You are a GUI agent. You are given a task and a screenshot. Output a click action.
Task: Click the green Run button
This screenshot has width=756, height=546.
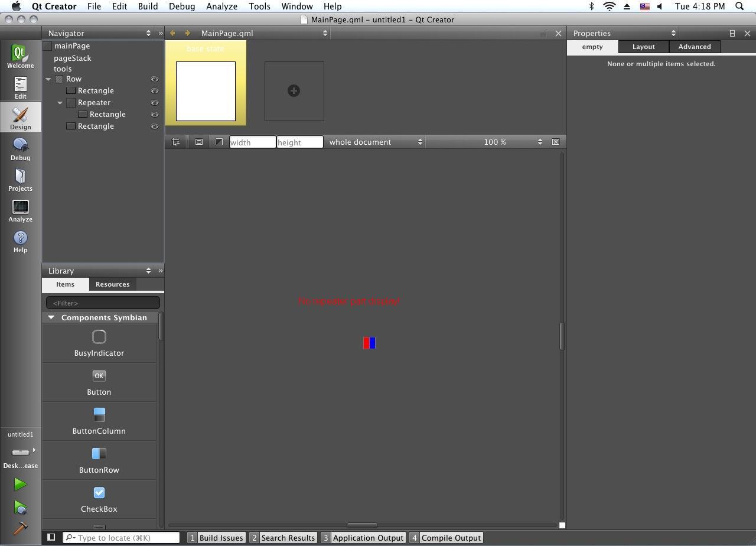(20, 484)
